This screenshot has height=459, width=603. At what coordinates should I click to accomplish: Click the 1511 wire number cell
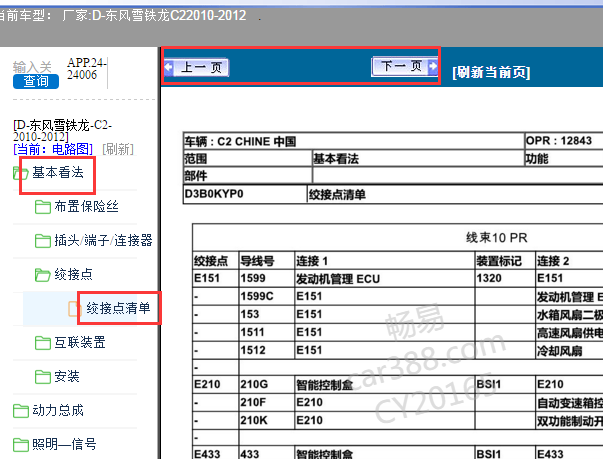coord(267,332)
